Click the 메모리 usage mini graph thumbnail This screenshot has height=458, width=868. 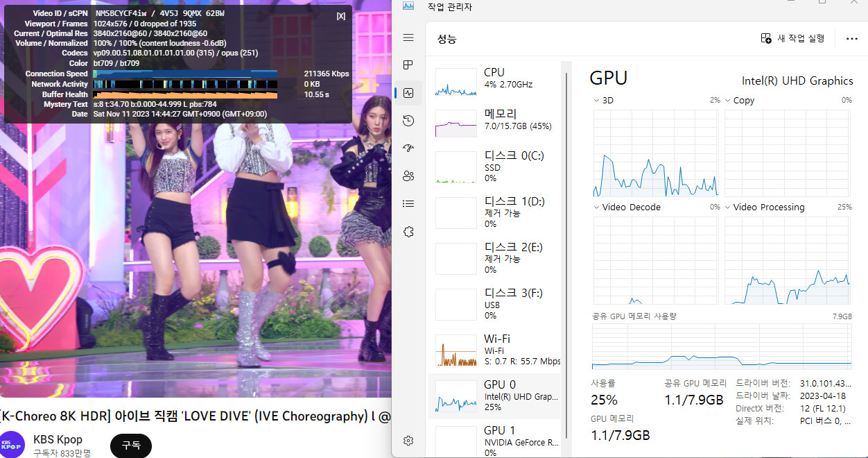pyautogui.click(x=456, y=122)
